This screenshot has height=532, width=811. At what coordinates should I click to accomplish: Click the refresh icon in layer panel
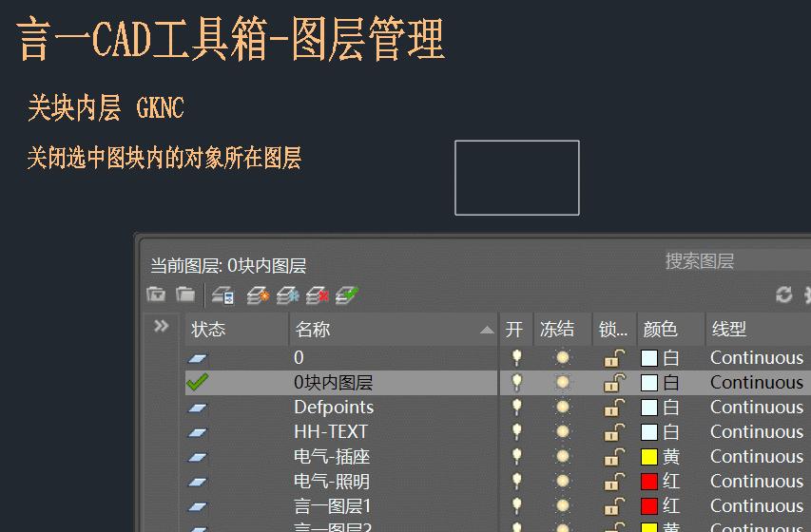coord(784,294)
